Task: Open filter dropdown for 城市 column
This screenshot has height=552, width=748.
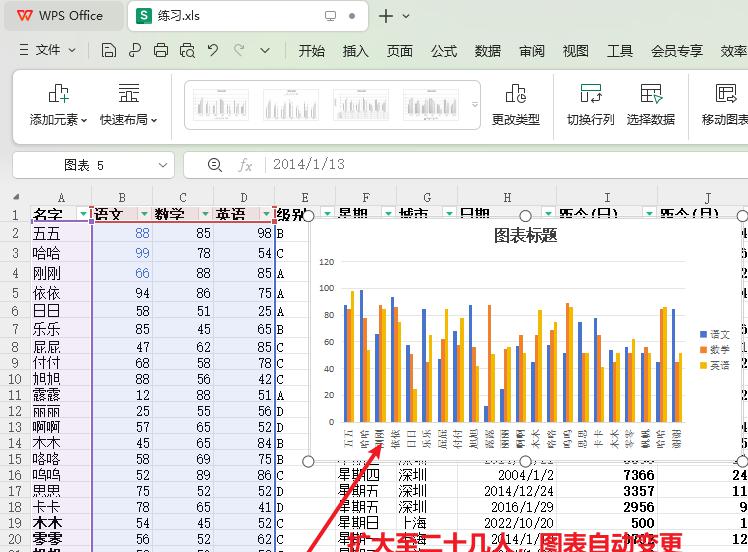Action: tap(449, 213)
